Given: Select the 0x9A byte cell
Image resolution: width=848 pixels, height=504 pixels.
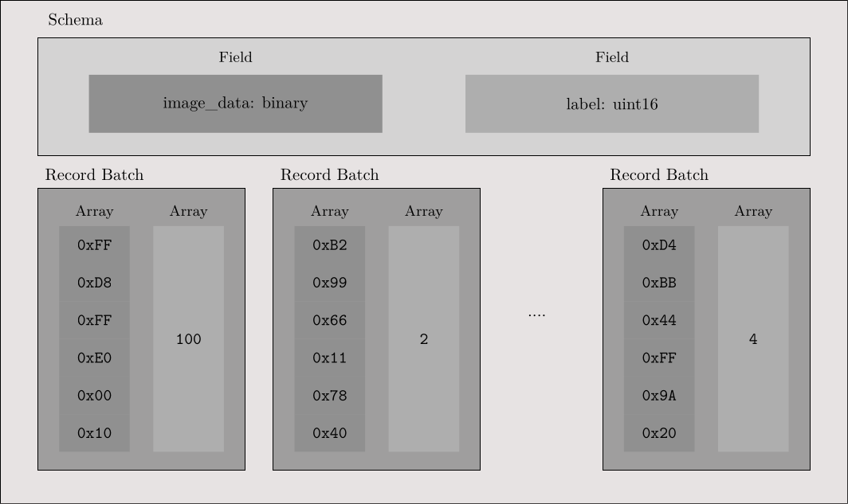Looking at the screenshot, I should (658, 396).
